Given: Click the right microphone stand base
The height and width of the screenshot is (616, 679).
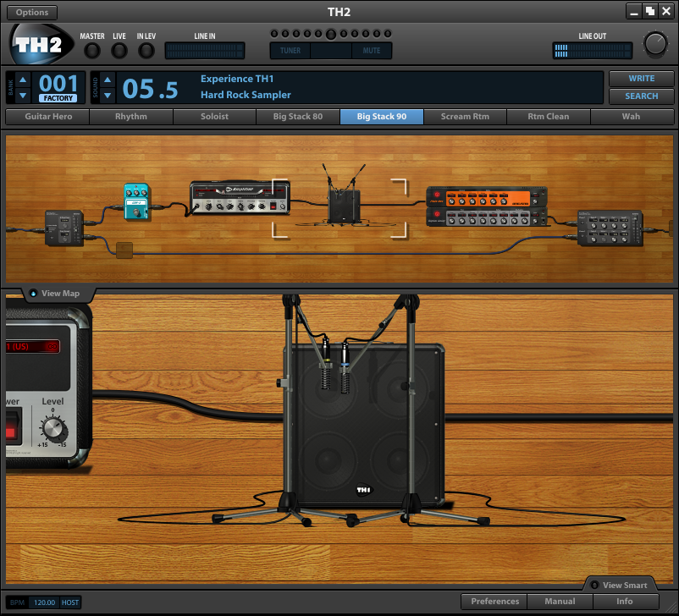Looking at the screenshot, I should click(x=411, y=511).
